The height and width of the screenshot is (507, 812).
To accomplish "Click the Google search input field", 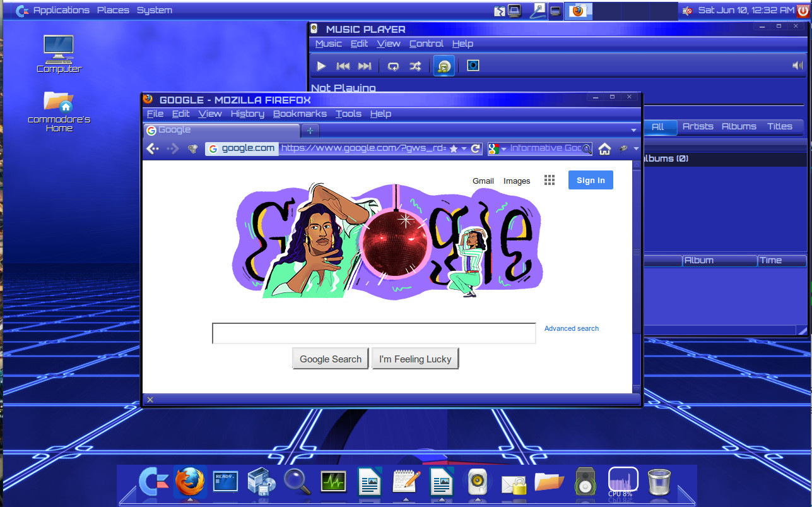I will click(374, 333).
